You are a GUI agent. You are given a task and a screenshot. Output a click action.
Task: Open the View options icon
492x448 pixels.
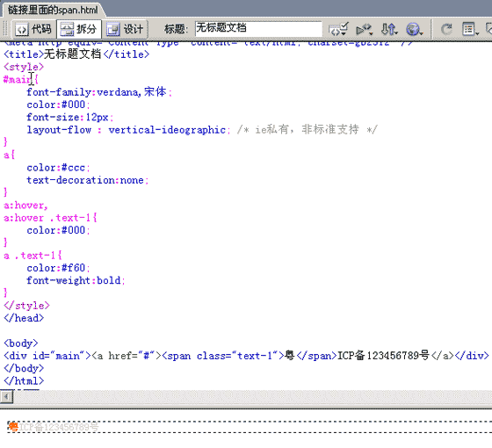(470, 30)
